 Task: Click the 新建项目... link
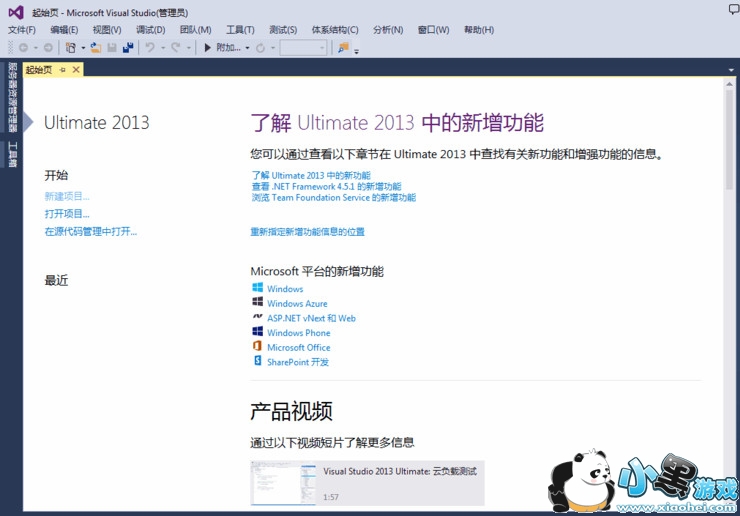(67, 196)
